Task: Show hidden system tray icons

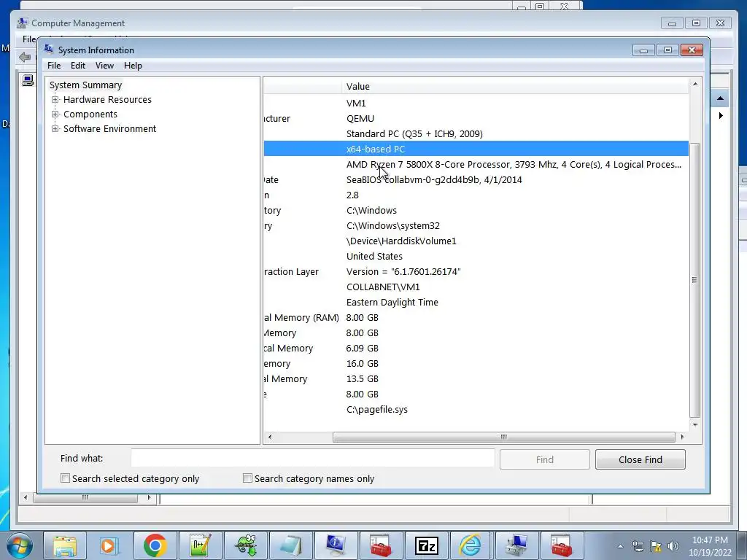Action: click(620, 546)
